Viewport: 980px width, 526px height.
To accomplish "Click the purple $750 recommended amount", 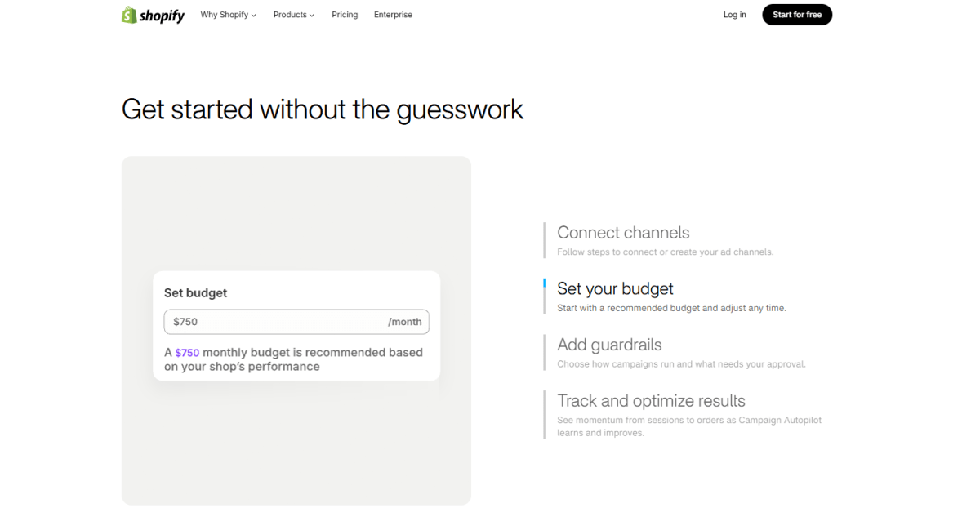I will 187,353.
